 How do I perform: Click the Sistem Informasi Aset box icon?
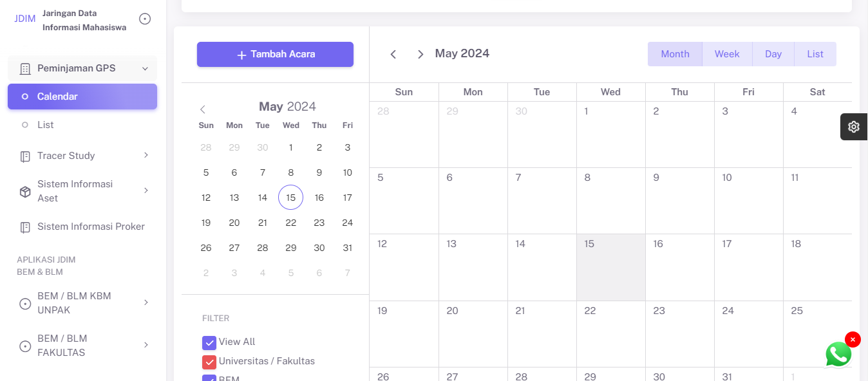pos(25,191)
